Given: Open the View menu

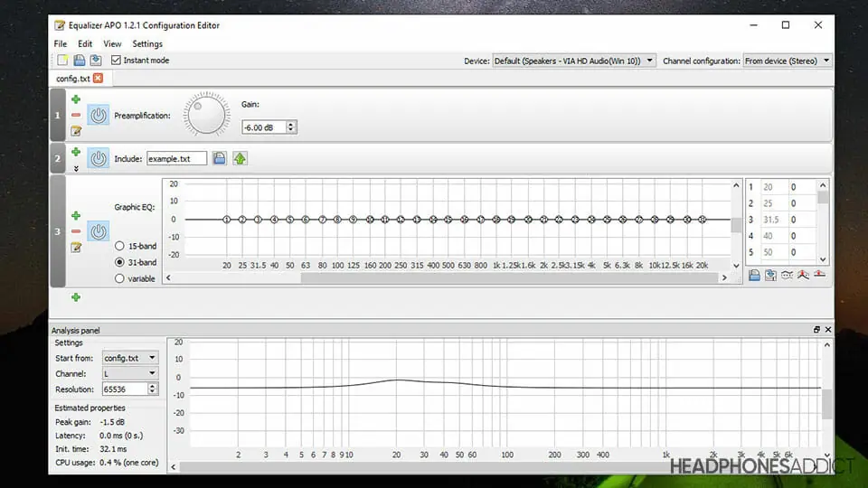Looking at the screenshot, I should coord(112,43).
